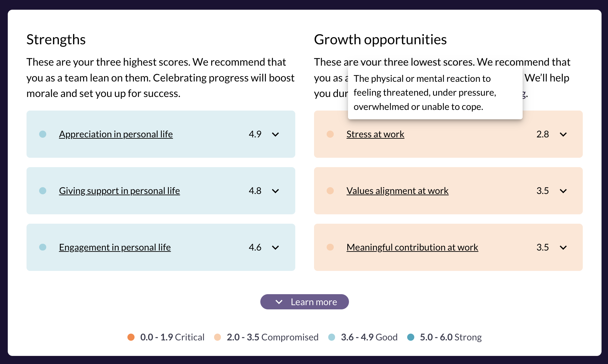The image size is (608, 364).
Task: Click the blue dot beside Engagement in personal life
Action: [x=43, y=247]
